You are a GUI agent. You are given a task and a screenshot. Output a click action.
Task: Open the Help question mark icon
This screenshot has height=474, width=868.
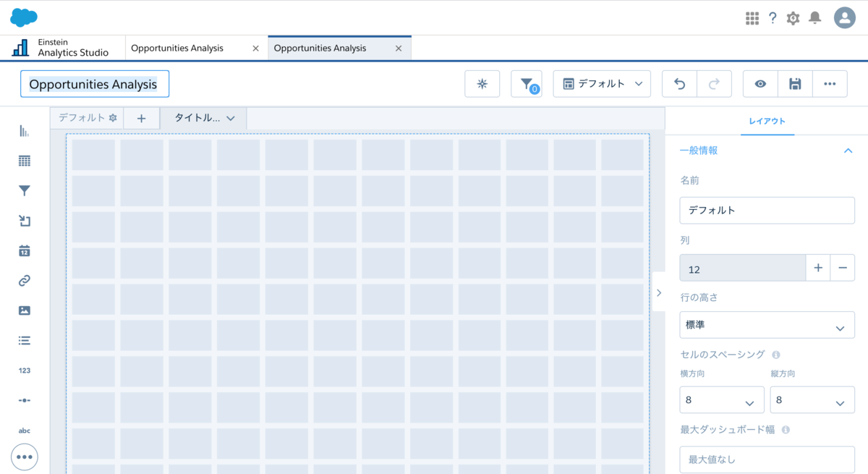773,18
